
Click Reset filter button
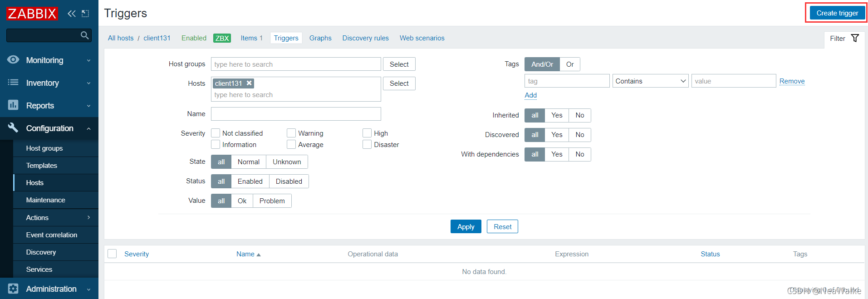click(x=502, y=226)
